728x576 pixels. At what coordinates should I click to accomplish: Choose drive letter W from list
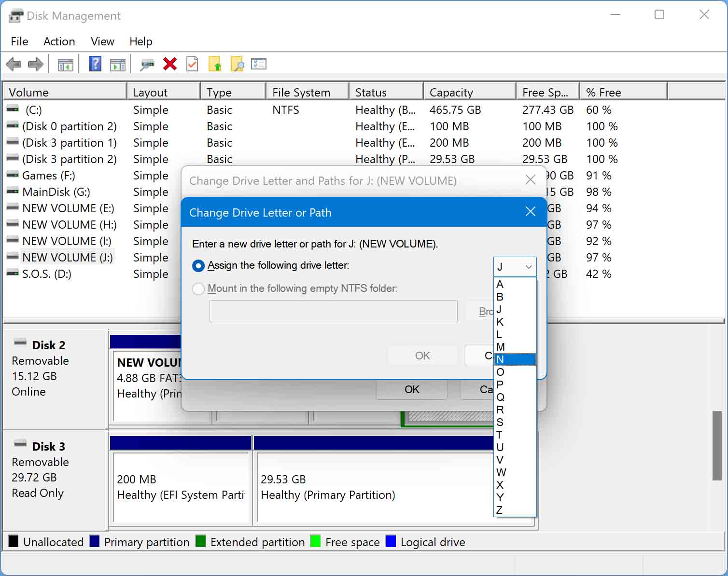tap(515, 472)
